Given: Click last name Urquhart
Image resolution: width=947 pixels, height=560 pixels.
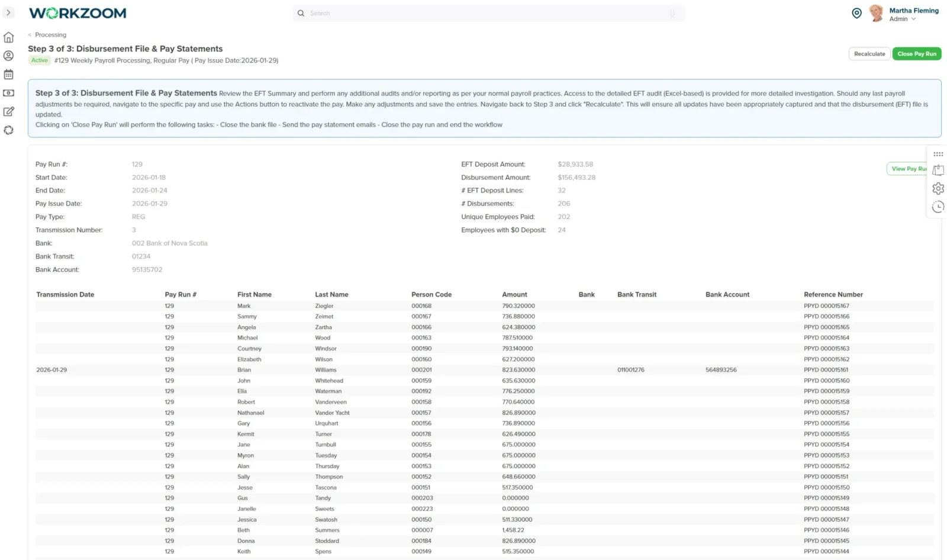Looking at the screenshot, I should (x=327, y=423).
